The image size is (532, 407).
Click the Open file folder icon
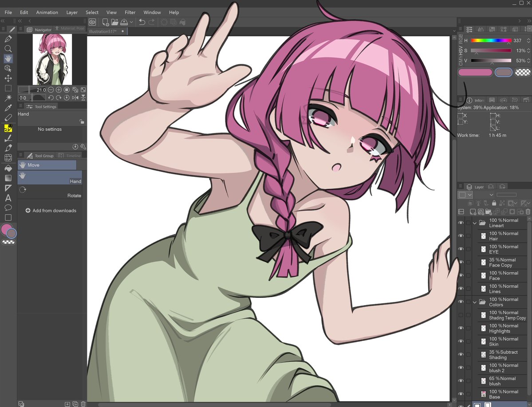[x=114, y=22]
